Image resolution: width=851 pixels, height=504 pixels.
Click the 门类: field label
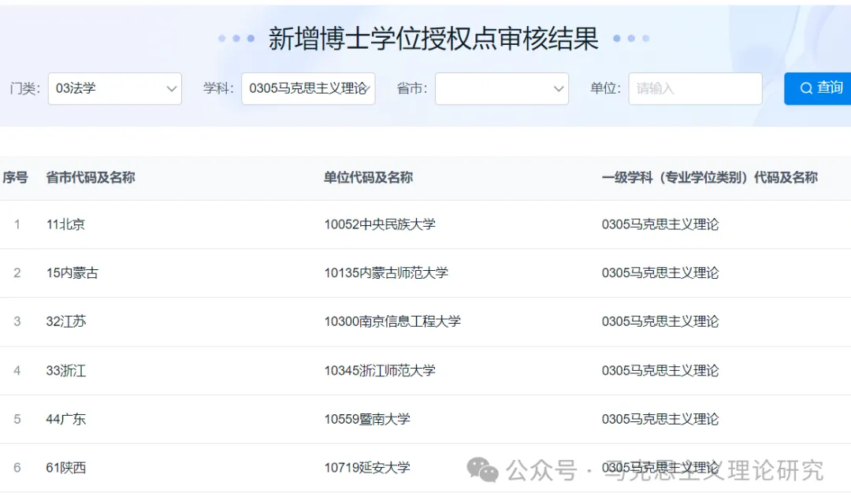coord(25,88)
